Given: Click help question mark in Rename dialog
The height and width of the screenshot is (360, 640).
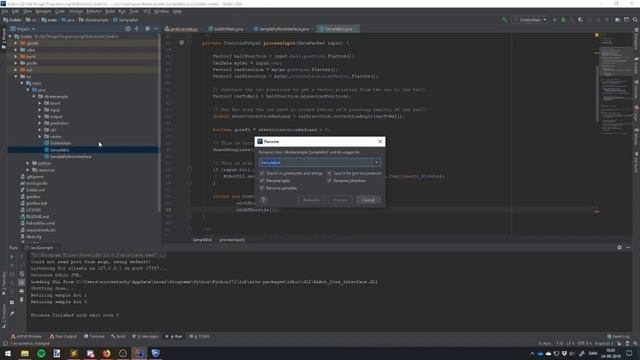Looking at the screenshot, I should pyautogui.click(x=263, y=200).
